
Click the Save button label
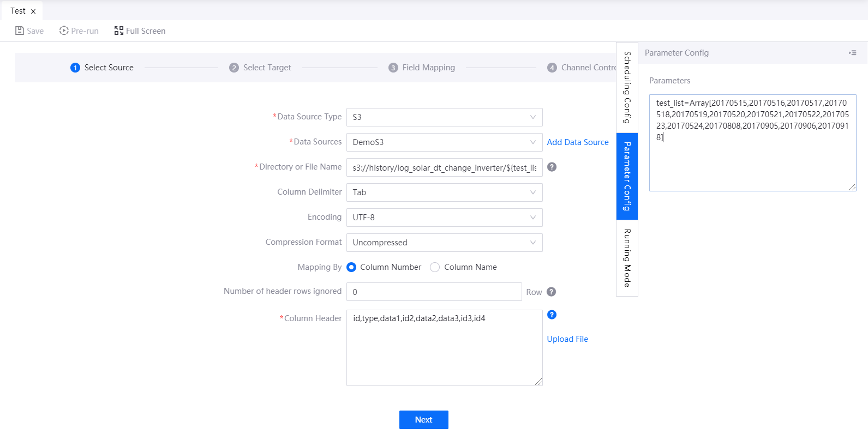(x=35, y=31)
